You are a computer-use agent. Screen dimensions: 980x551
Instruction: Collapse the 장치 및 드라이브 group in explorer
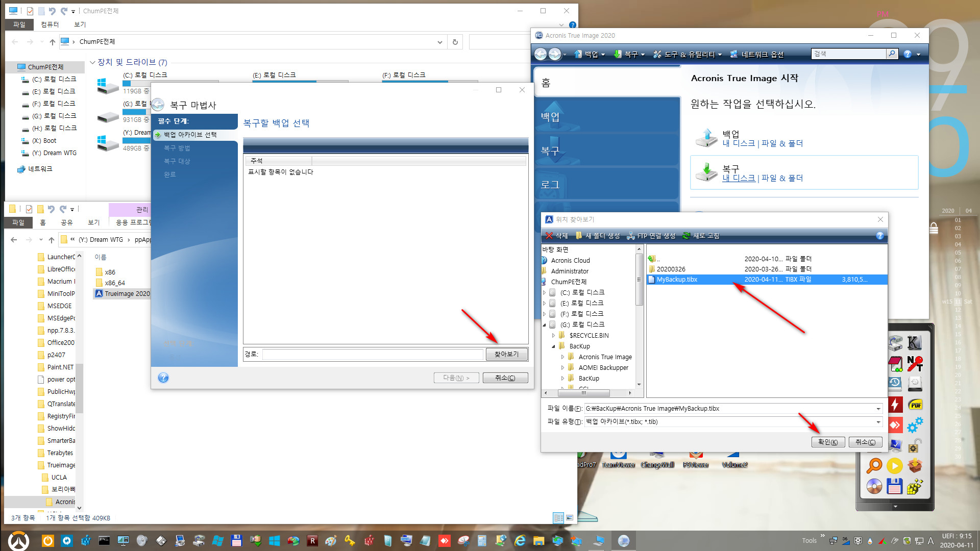[x=92, y=62]
